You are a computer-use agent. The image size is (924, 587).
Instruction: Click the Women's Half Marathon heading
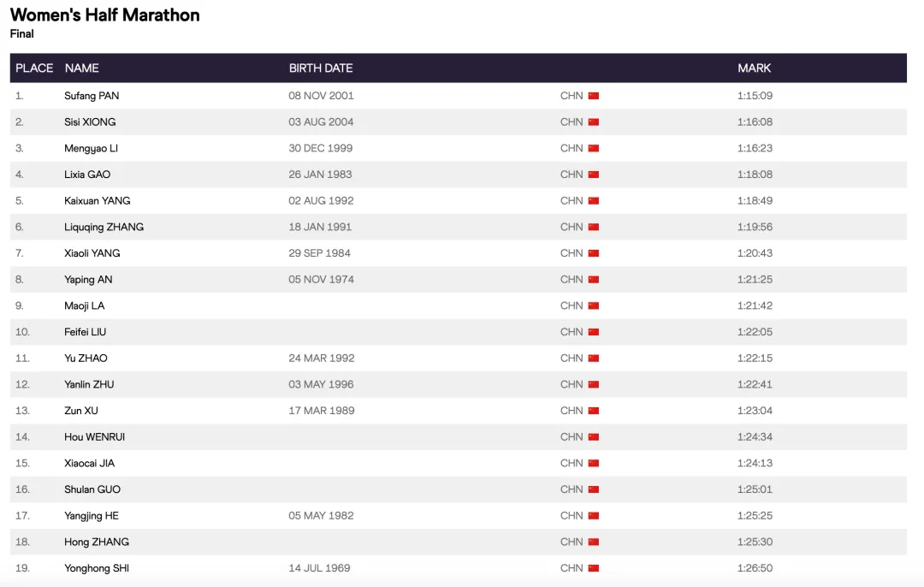point(105,15)
